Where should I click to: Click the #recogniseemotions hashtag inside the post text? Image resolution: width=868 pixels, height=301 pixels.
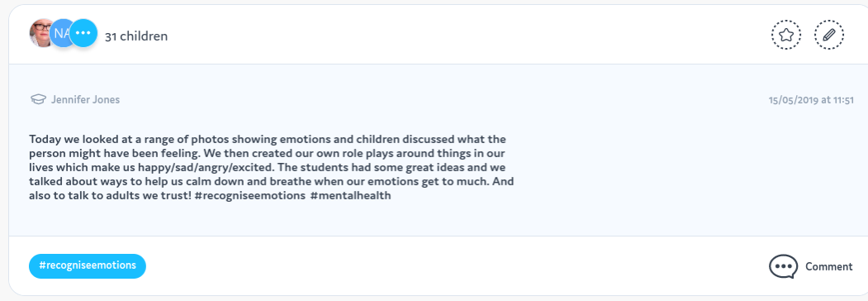250,196
